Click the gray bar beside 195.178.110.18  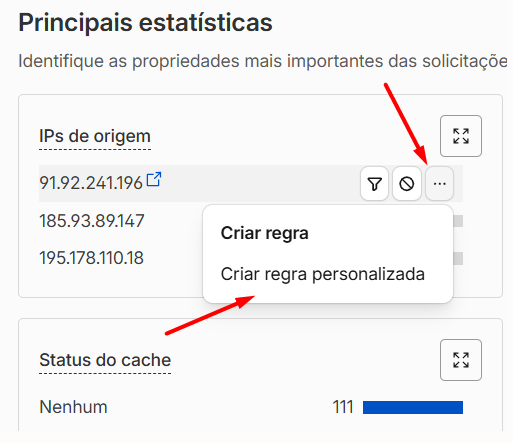pyautogui.click(x=458, y=258)
